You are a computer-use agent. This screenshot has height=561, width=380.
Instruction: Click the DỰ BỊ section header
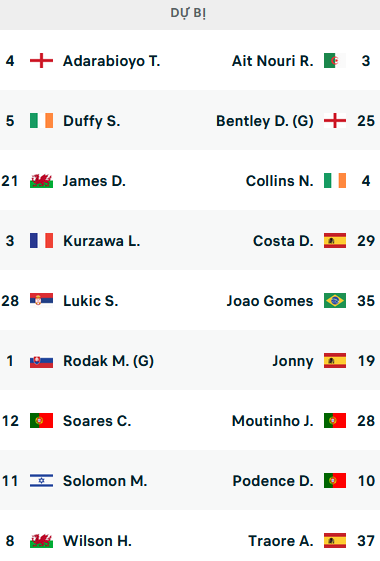pyautogui.click(x=188, y=13)
